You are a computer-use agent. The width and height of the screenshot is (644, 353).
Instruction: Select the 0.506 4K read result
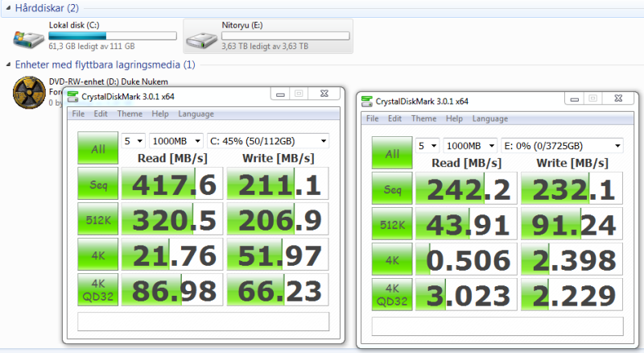click(466, 260)
